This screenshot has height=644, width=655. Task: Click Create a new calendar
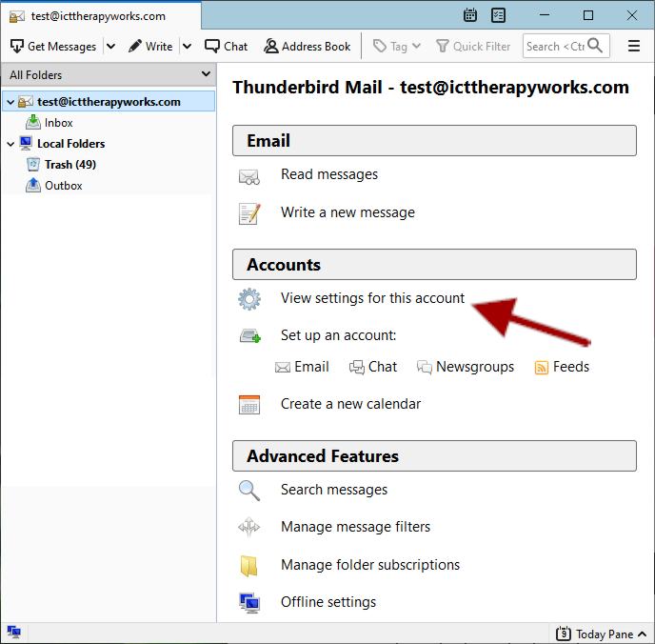coord(350,404)
